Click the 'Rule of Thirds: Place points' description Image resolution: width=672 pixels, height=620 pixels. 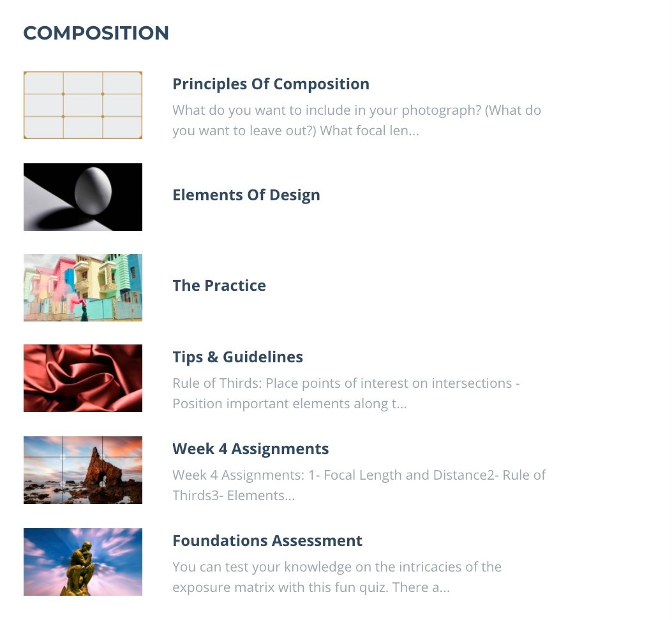(x=347, y=394)
